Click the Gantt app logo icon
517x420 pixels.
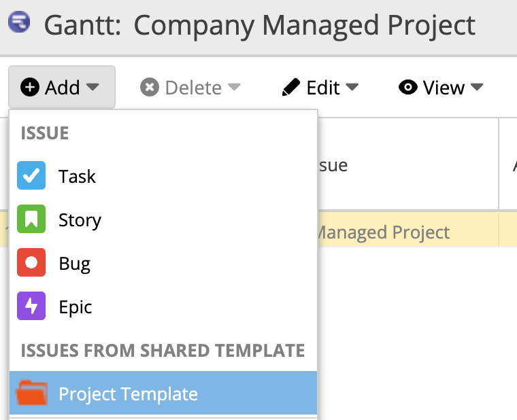(x=18, y=24)
